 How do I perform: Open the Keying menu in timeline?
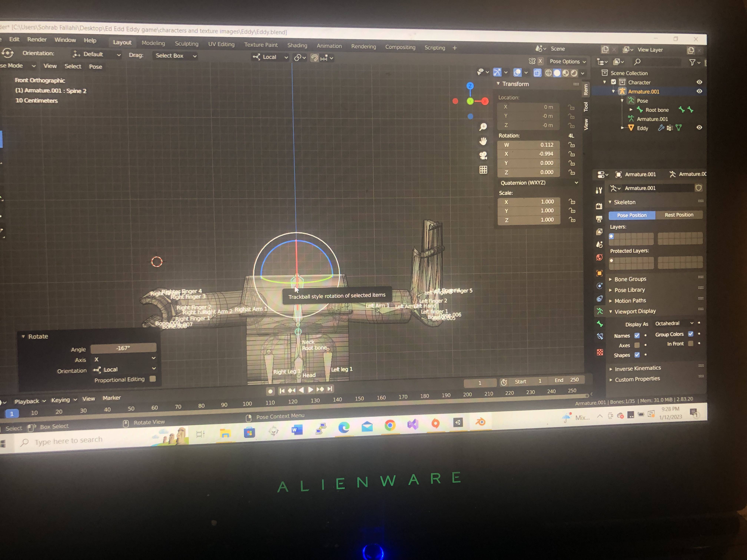pos(64,400)
